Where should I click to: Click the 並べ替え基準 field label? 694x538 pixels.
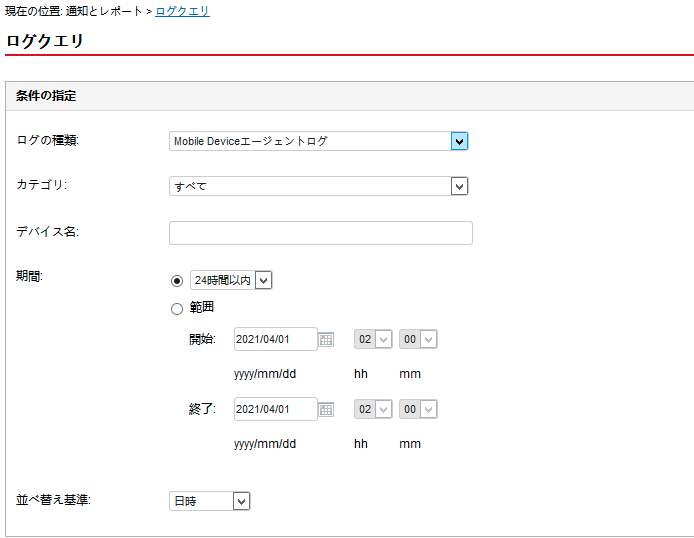pyautogui.click(x=53, y=499)
